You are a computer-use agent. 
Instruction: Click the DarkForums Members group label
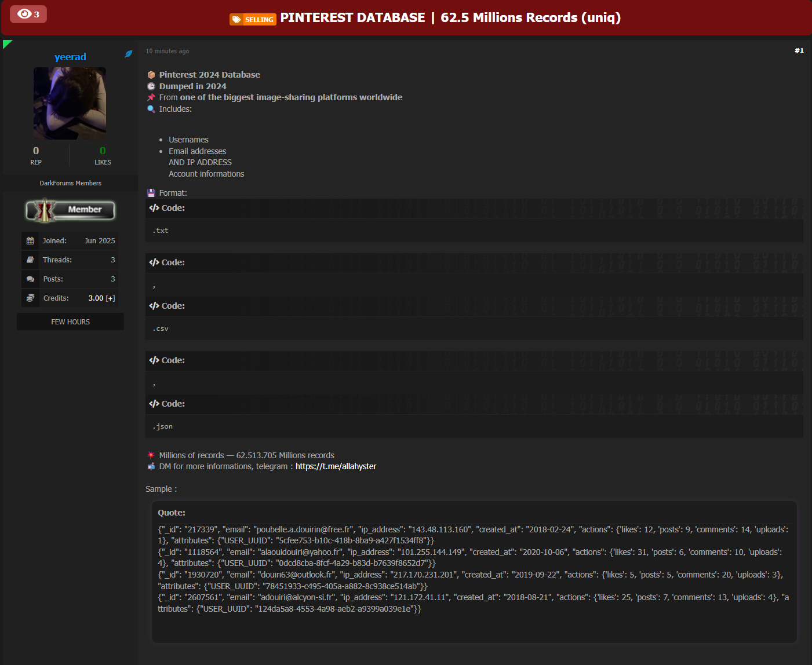pyautogui.click(x=70, y=183)
